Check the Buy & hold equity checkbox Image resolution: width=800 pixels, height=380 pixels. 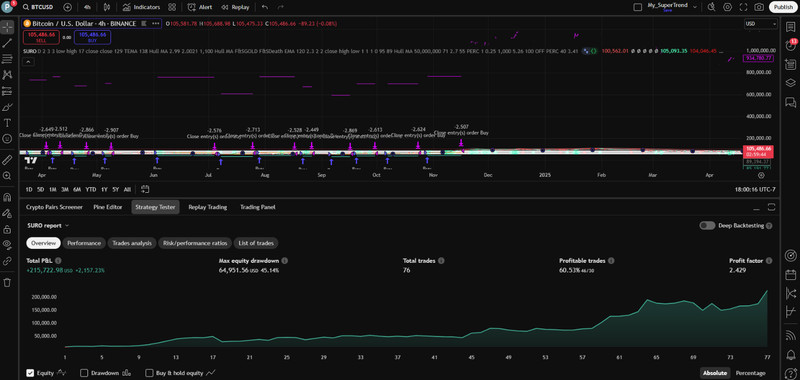coord(149,373)
